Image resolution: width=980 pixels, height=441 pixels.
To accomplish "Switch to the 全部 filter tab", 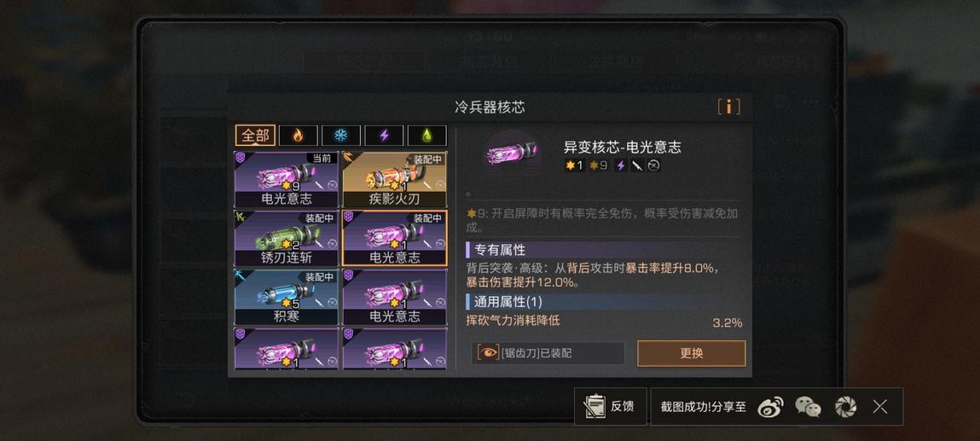I will point(256,136).
